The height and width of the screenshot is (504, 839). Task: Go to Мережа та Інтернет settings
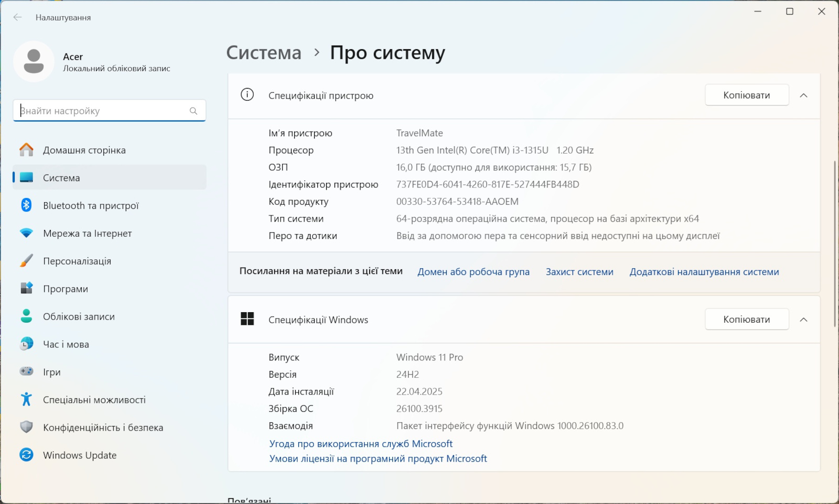(x=110, y=233)
